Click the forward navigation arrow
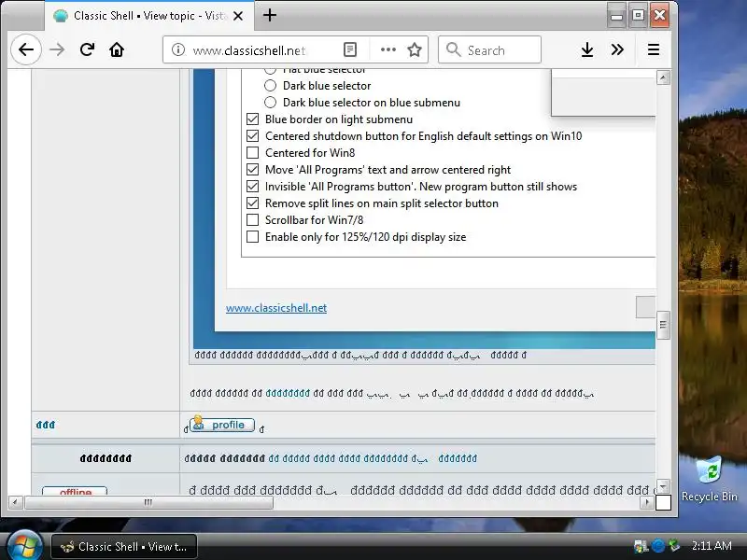Viewport: 747px width, 560px height. click(57, 49)
